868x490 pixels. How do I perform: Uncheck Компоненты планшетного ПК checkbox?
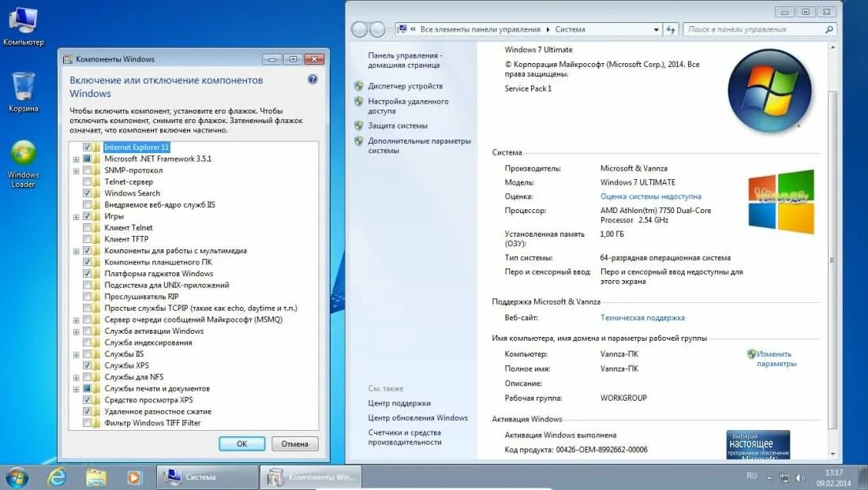click(x=87, y=262)
